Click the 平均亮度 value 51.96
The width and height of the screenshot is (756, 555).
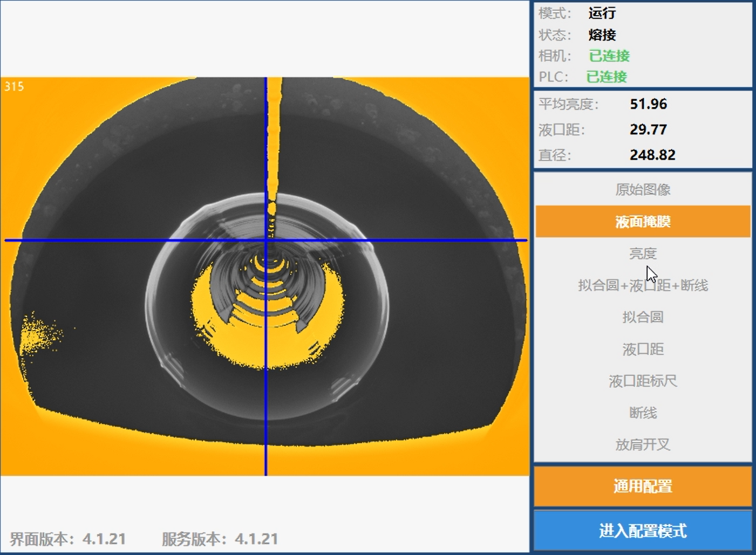[648, 104]
